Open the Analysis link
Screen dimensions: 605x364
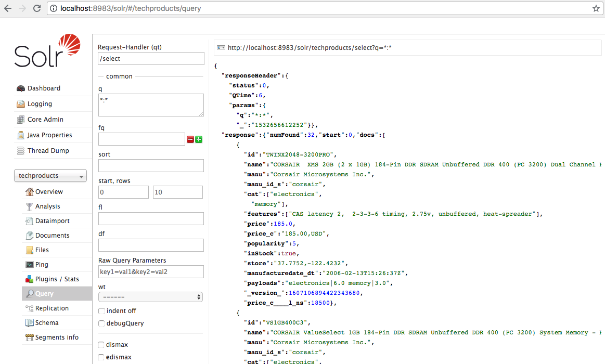[47, 206]
